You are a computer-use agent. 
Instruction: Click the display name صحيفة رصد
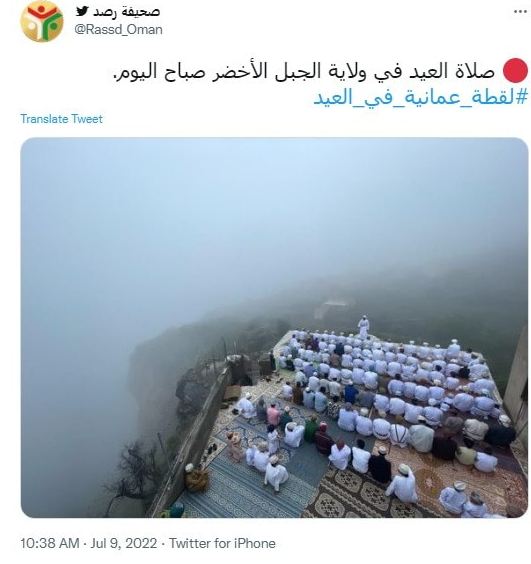126,12
